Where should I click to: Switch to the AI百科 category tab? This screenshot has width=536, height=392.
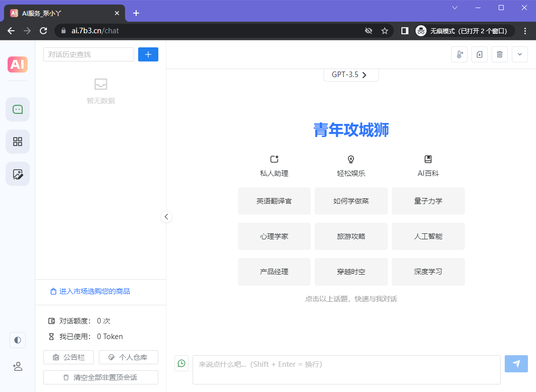428,165
